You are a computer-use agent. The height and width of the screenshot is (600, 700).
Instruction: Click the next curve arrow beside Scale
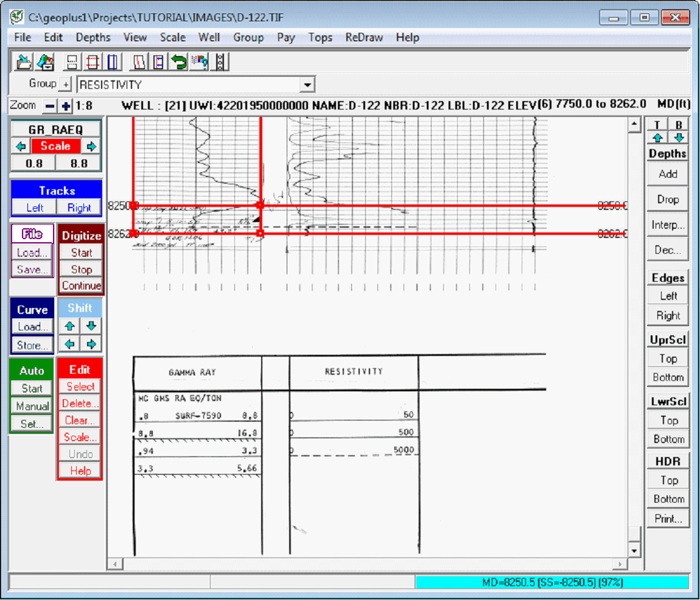[91, 146]
